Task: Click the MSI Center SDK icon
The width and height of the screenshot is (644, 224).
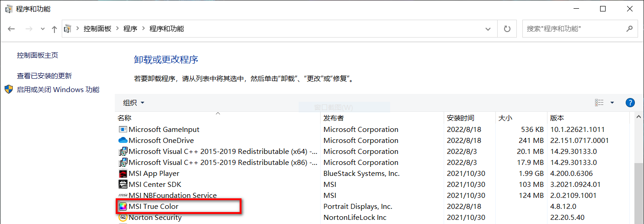Action: (123, 185)
